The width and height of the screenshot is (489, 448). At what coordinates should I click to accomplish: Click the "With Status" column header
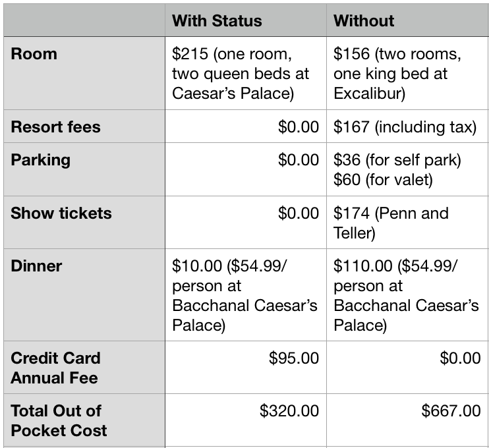point(217,20)
